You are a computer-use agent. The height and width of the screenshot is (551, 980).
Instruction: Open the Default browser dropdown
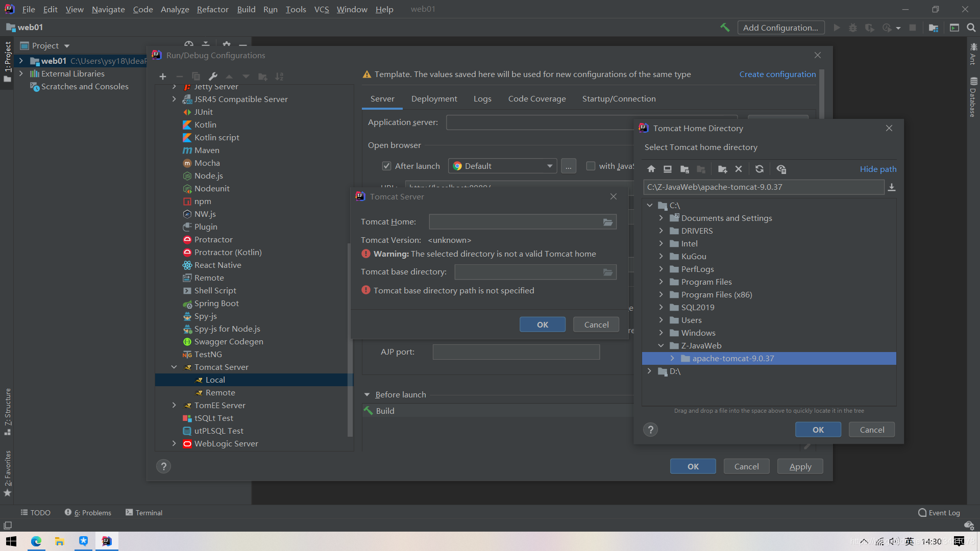[502, 166]
